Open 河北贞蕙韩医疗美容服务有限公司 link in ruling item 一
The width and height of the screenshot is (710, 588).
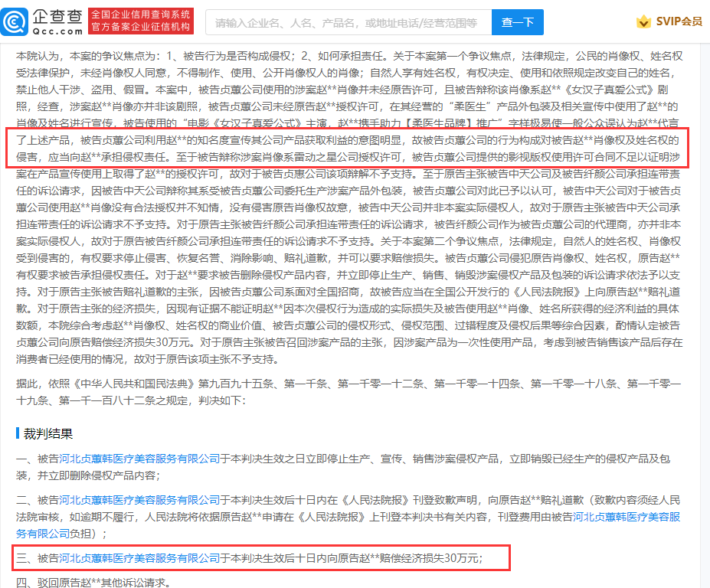coord(139,459)
